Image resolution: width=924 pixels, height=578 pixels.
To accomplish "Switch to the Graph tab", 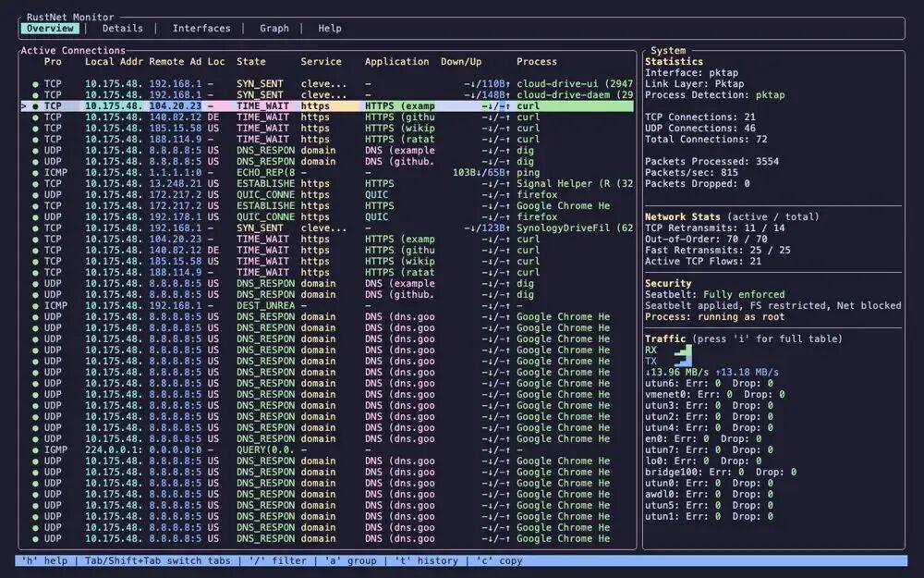I will [274, 29].
